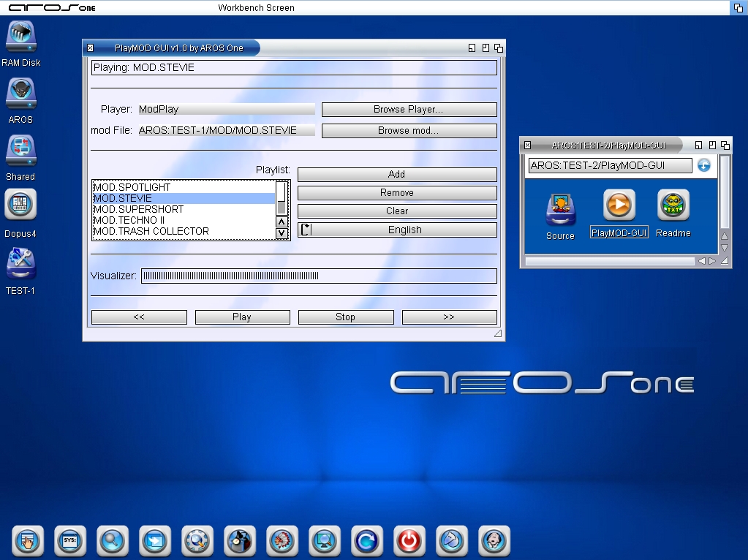This screenshot has height=560, width=748.
Task: Click the hand-on-list dock icon
Action: tap(28, 541)
